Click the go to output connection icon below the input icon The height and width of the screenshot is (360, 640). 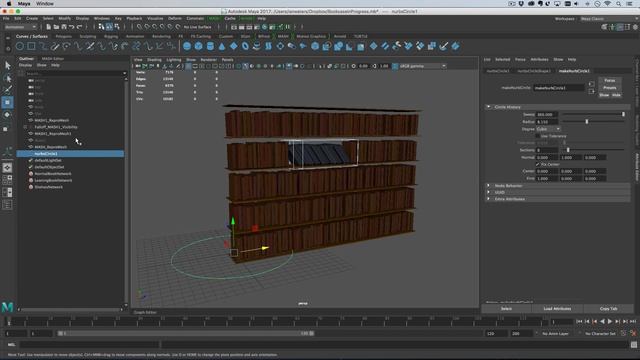pos(591,91)
